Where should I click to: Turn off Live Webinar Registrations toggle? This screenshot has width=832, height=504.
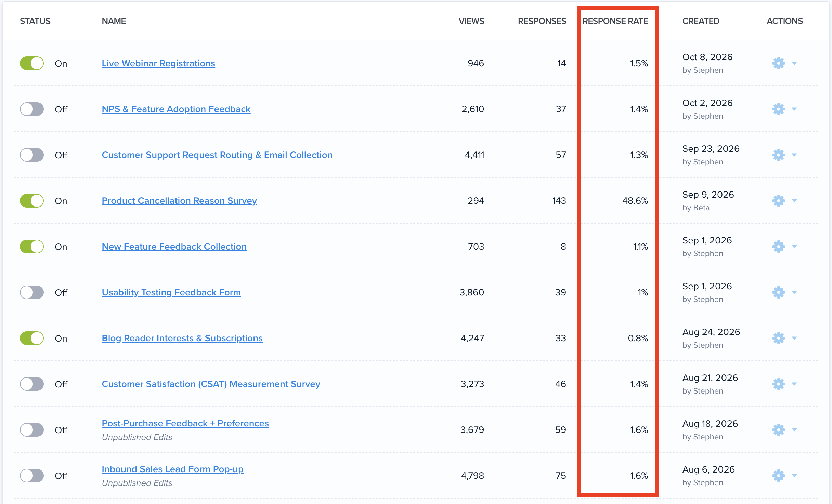click(x=32, y=63)
